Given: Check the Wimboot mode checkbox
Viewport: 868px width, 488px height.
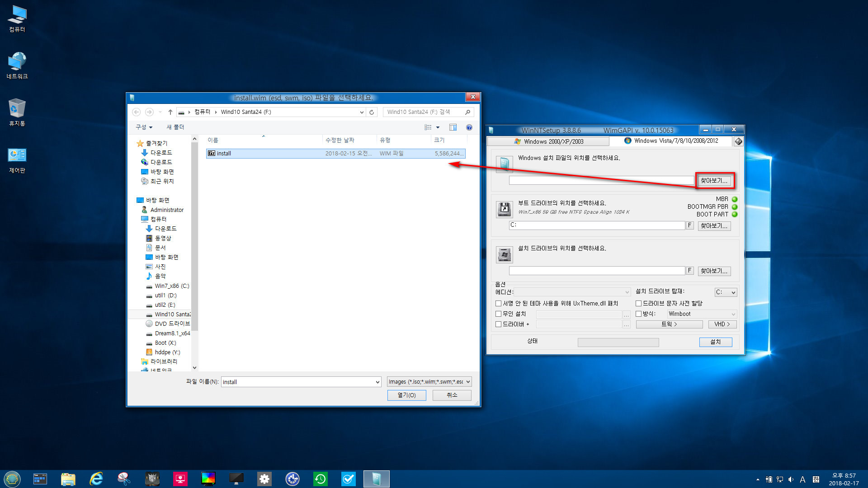Looking at the screenshot, I should click(638, 314).
